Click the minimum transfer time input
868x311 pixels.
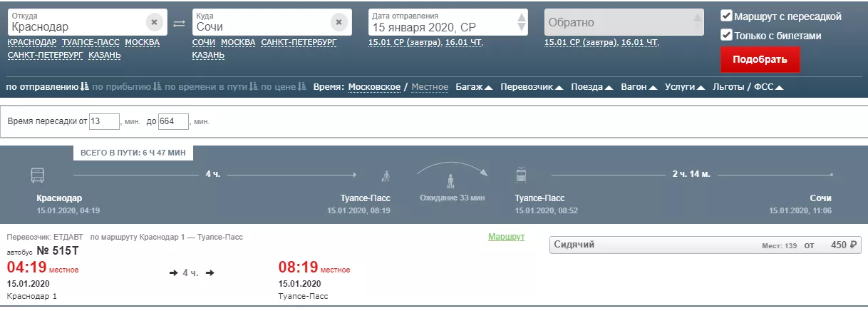click(x=104, y=122)
